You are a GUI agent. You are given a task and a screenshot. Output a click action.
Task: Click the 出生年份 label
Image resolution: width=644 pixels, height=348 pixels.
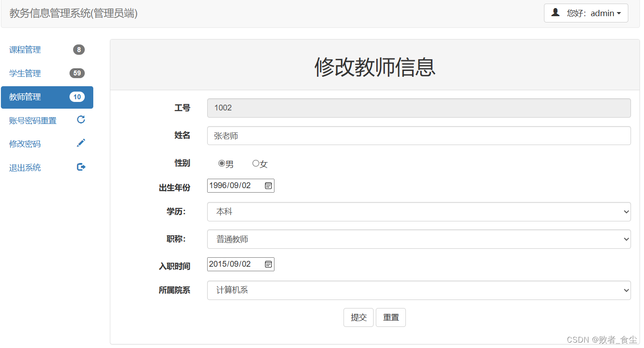pyautogui.click(x=174, y=188)
